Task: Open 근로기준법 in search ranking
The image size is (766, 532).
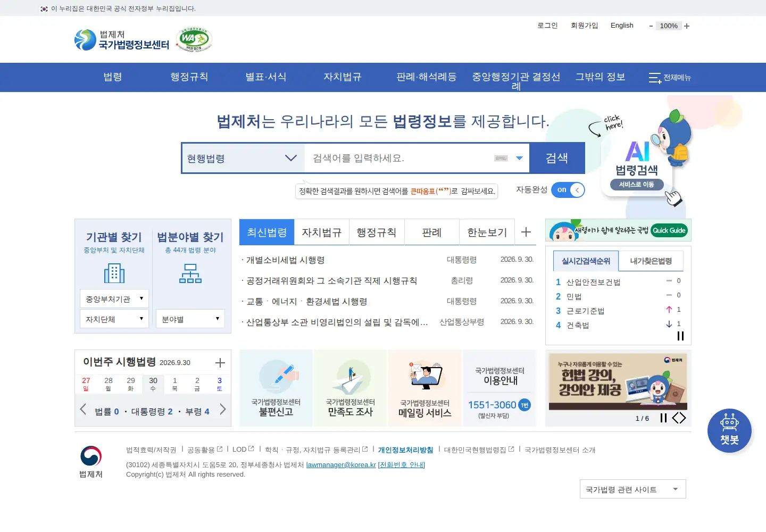Action: tap(586, 311)
